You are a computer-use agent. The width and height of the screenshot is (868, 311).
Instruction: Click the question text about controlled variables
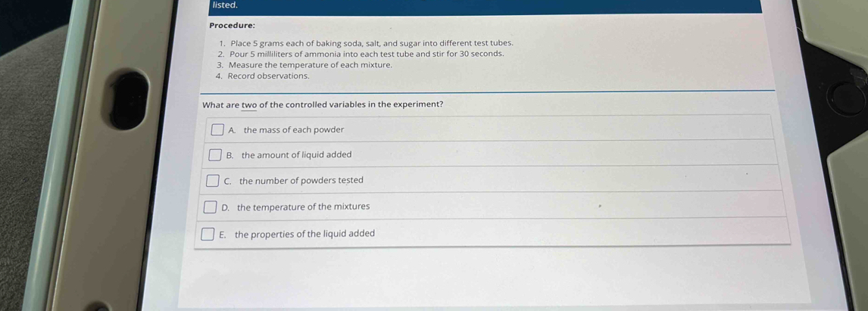(323, 104)
